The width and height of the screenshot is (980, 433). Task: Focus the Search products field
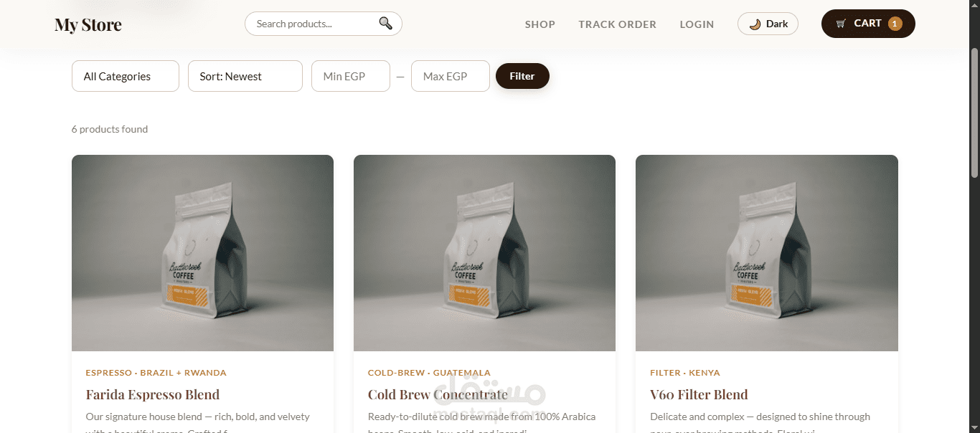point(316,24)
